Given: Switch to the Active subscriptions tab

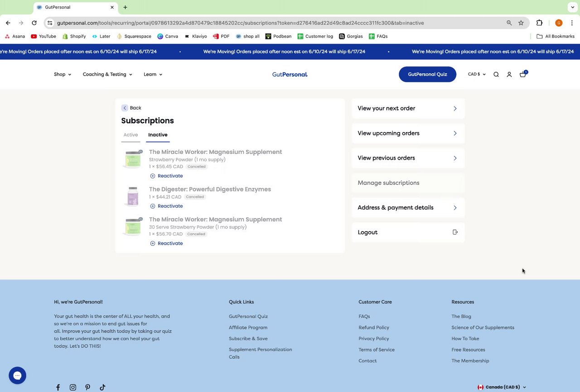Looking at the screenshot, I should pos(130,135).
